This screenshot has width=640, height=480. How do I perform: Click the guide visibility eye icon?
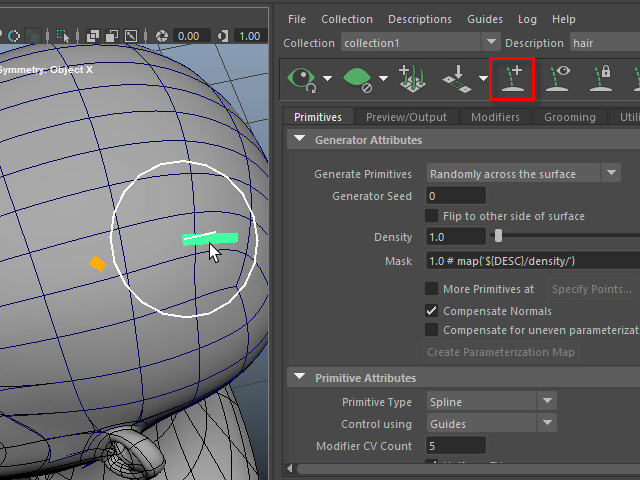(558, 78)
